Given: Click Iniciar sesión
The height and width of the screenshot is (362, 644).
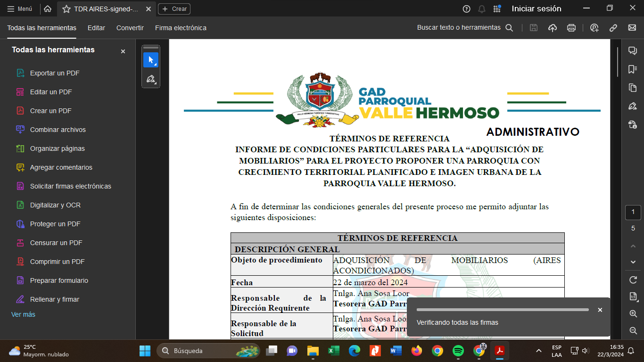Looking at the screenshot, I should [x=537, y=9].
